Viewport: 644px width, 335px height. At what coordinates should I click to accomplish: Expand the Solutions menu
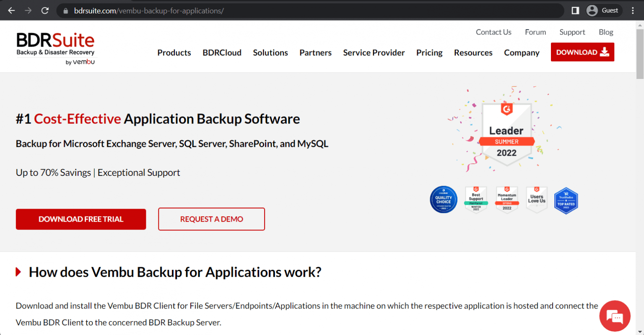[x=270, y=52]
